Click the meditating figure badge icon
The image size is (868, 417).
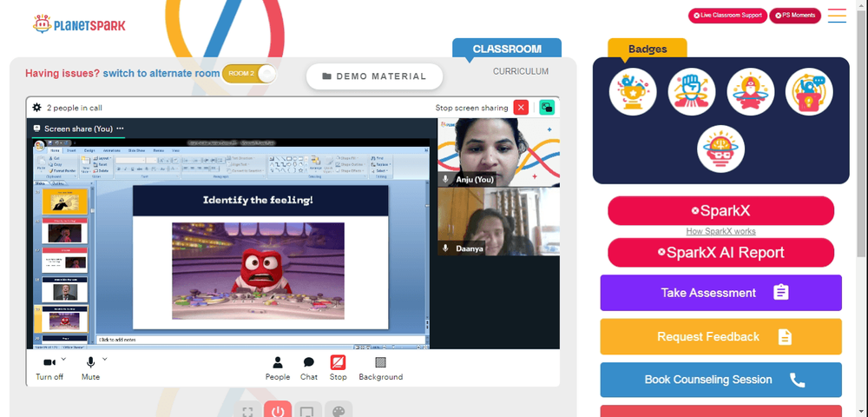coord(750,92)
